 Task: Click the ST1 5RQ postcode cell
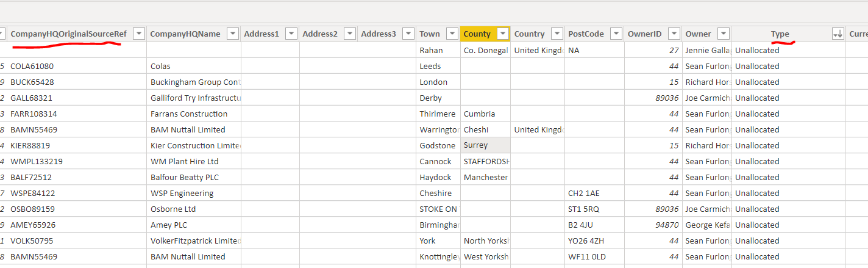coord(594,209)
